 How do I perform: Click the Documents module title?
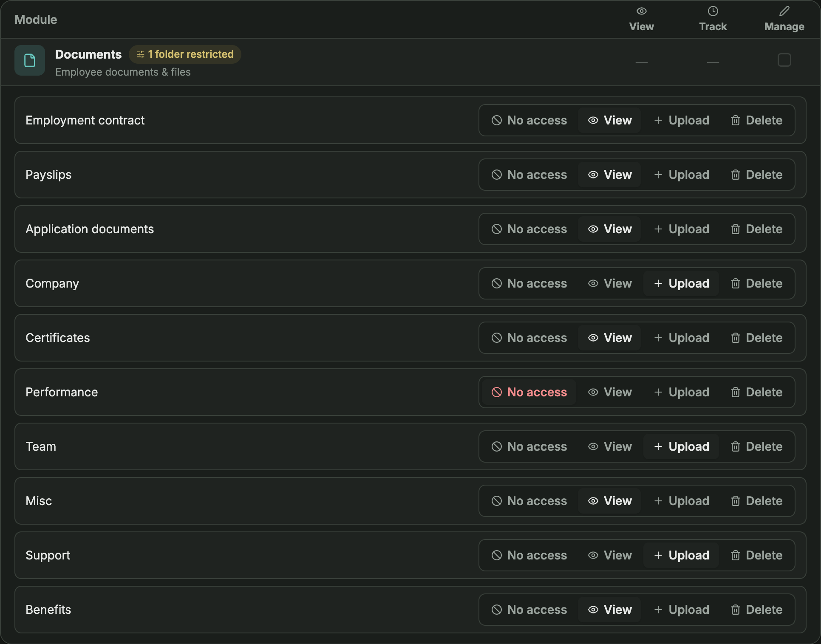(x=88, y=54)
